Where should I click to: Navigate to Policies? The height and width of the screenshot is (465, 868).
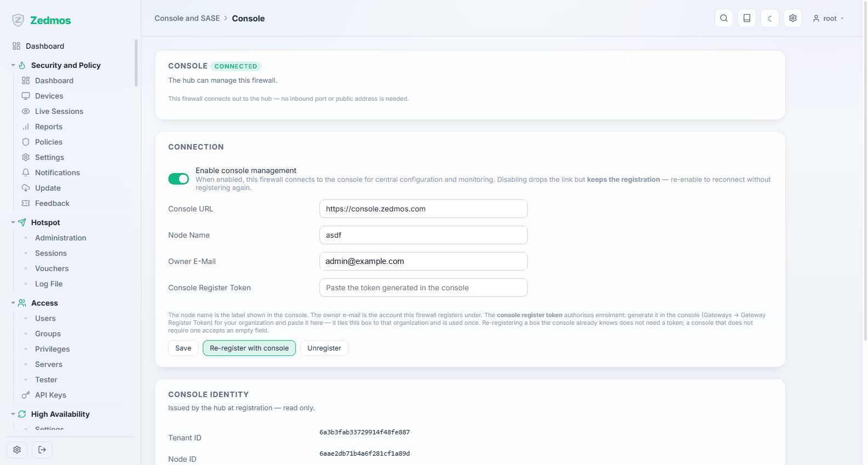[49, 142]
